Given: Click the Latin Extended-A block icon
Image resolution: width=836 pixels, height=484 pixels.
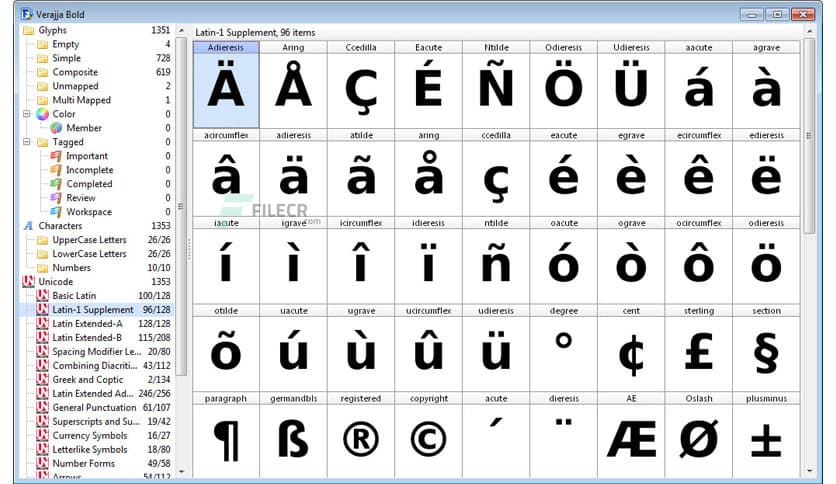Looking at the screenshot, I should [43, 324].
